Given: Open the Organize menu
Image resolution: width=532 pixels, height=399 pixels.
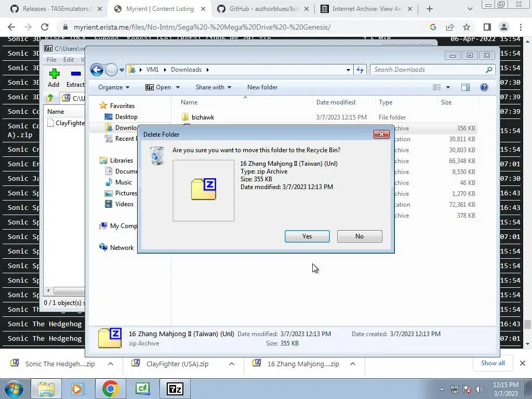Looking at the screenshot, I should click(114, 87).
